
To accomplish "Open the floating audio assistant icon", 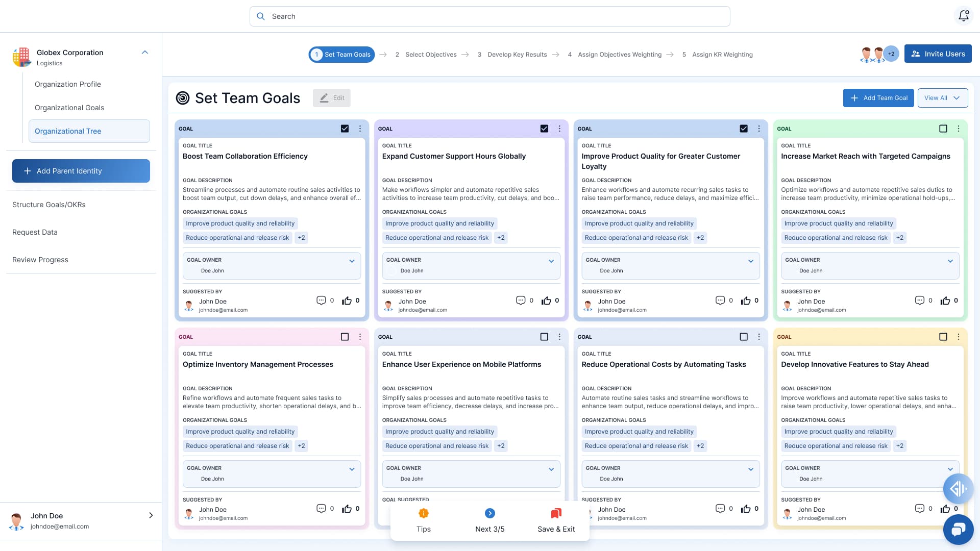I will pos(958,489).
